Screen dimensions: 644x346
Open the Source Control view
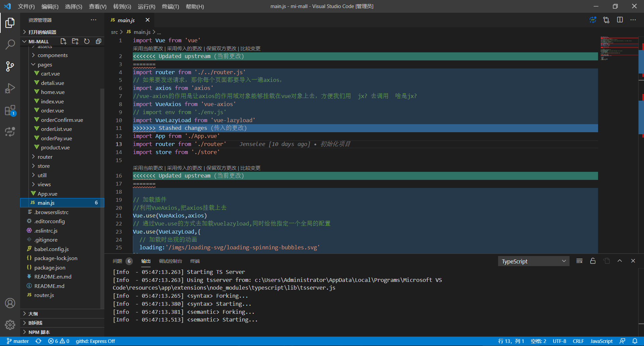[10, 66]
